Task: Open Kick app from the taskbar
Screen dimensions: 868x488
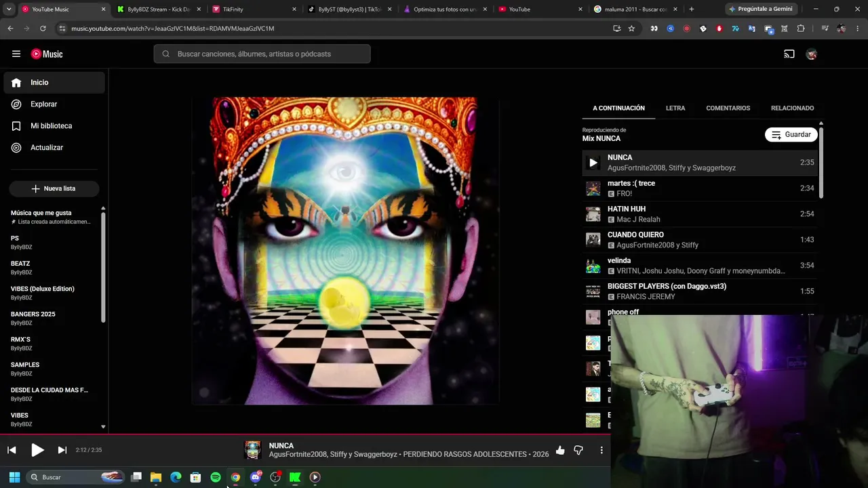Action: [x=295, y=477]
